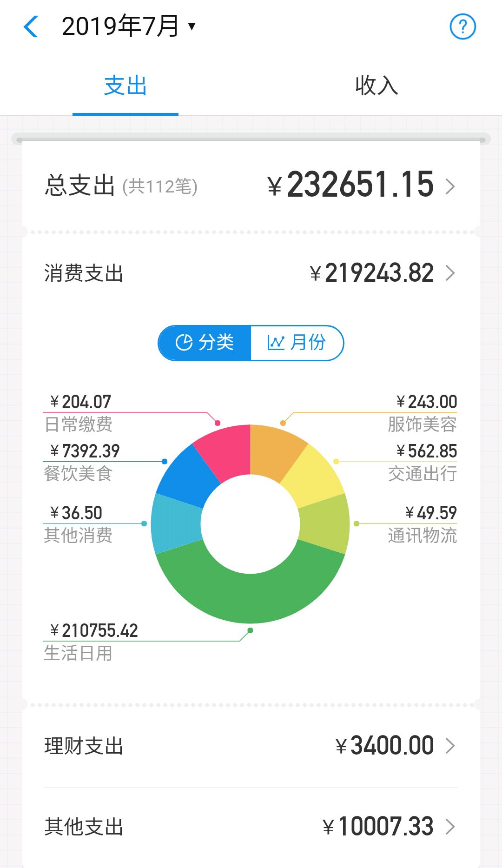This screenshot has width=502, height=868.
Task: Tap the cyan 其他消费 donut slice
Action: point(176,523)
